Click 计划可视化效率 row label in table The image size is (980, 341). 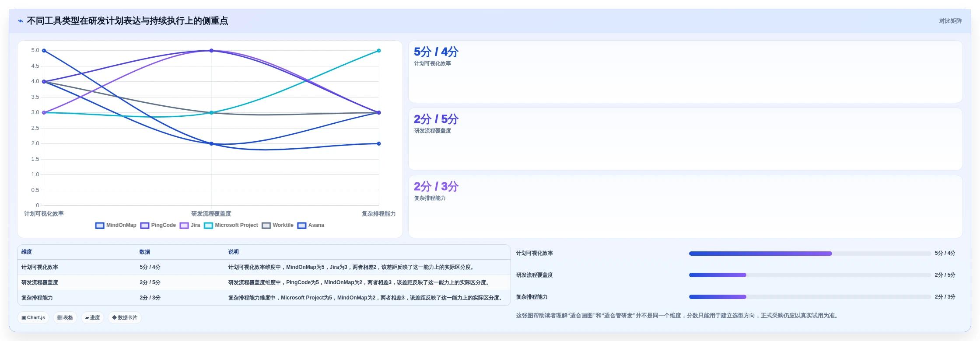pos(40,267)
